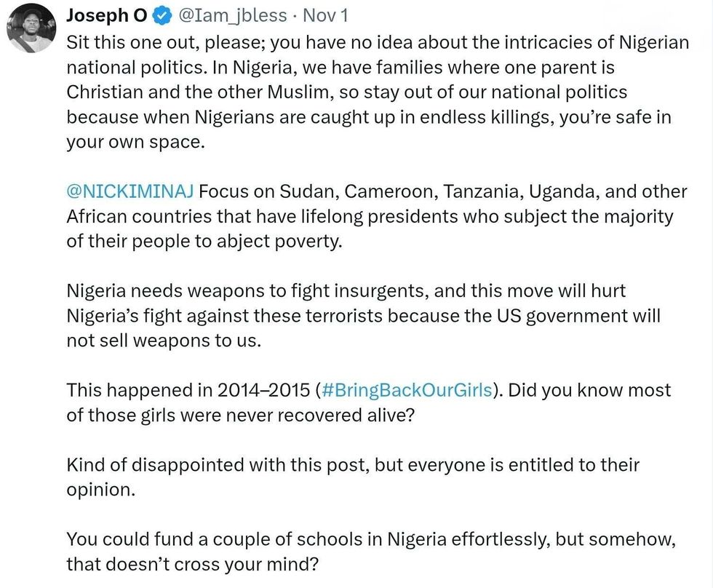Open the #BringBackOurGirls hashtag
The image size is (713, 588).
[406, 390]
